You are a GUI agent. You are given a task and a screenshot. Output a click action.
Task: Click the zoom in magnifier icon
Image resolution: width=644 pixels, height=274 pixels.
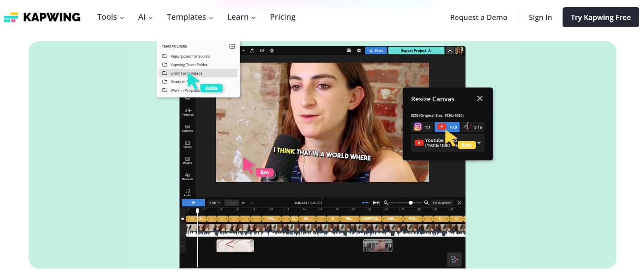(x=427, y=203)
